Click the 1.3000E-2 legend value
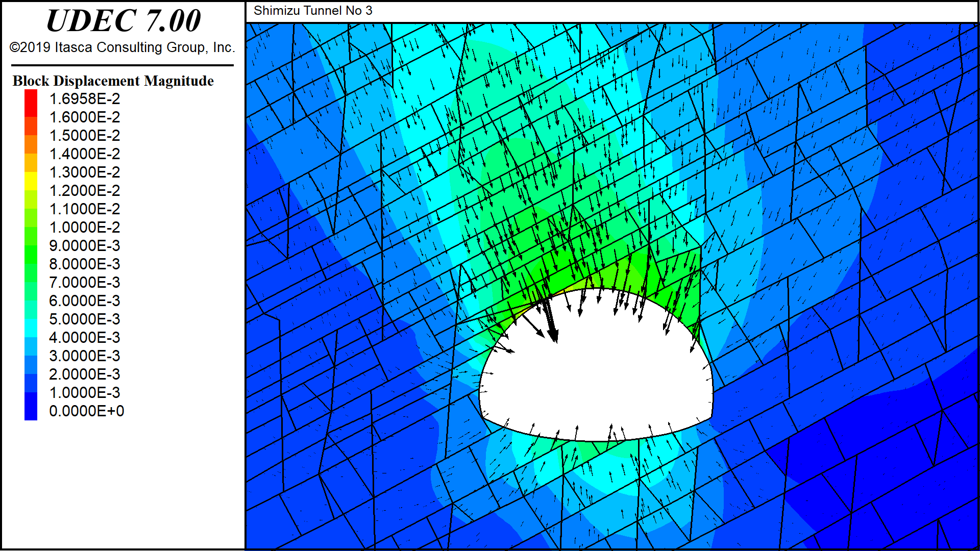Screen dimensions: 980x551 [x=85, y=172]
